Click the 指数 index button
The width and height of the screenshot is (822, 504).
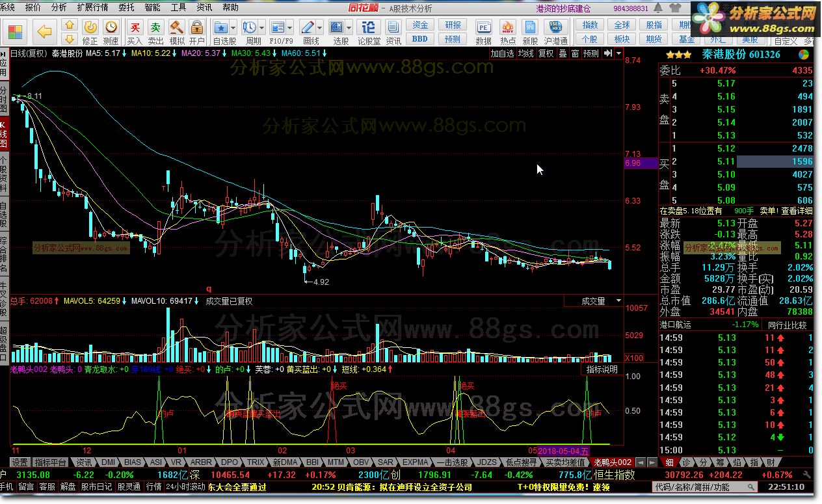pyautogui.click(x=590, y=25)
